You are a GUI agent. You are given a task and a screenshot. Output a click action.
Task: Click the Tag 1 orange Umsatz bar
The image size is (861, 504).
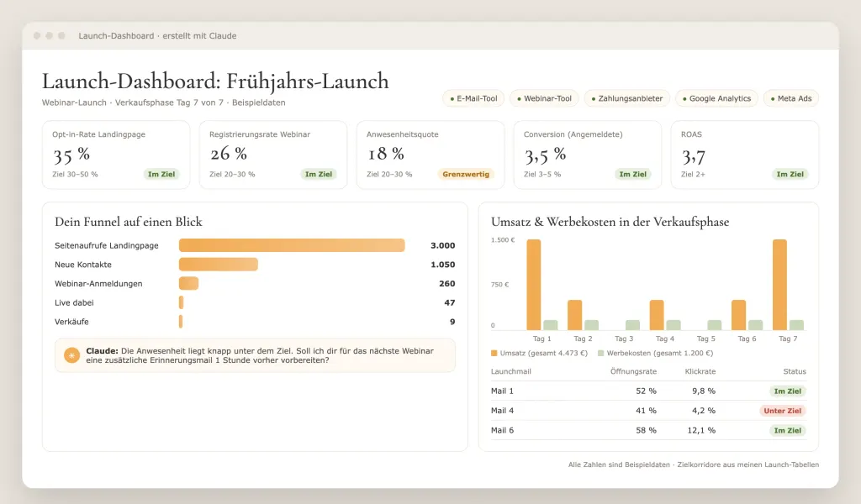(534, 285)
